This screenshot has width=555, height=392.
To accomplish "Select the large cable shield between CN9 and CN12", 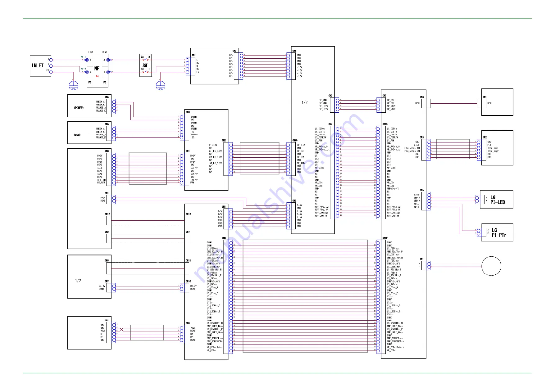I will pyautogui.click(x=305, y=296).
